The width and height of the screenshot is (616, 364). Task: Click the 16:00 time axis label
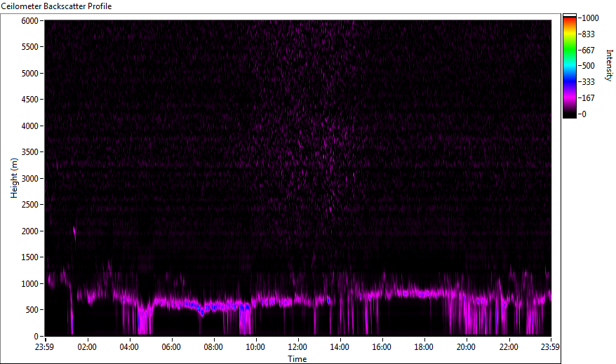click(382, 347)
